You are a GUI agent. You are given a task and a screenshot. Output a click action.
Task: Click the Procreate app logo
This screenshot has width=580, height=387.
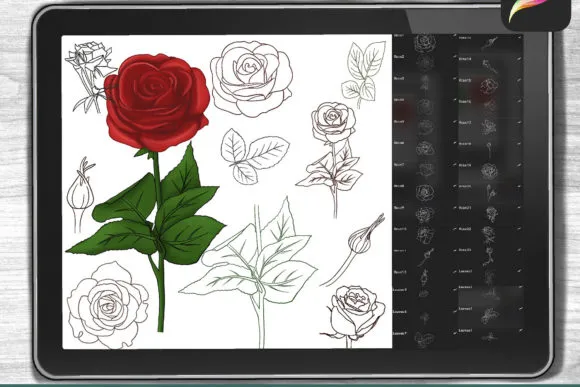[x=535, y=13]
